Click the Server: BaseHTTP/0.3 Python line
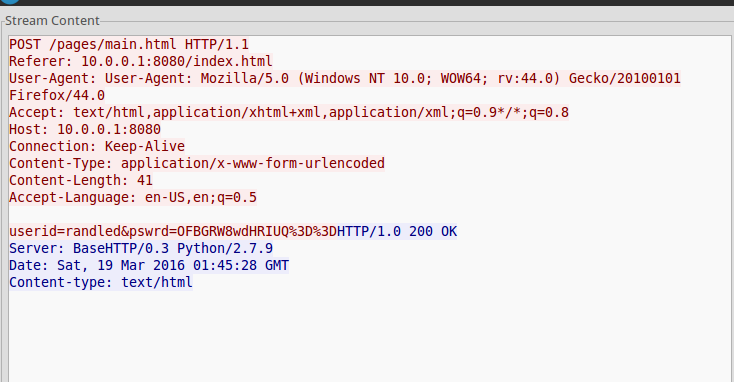Image resolution: width=734 pixels, height=382 pixels. tap(141, 248)
